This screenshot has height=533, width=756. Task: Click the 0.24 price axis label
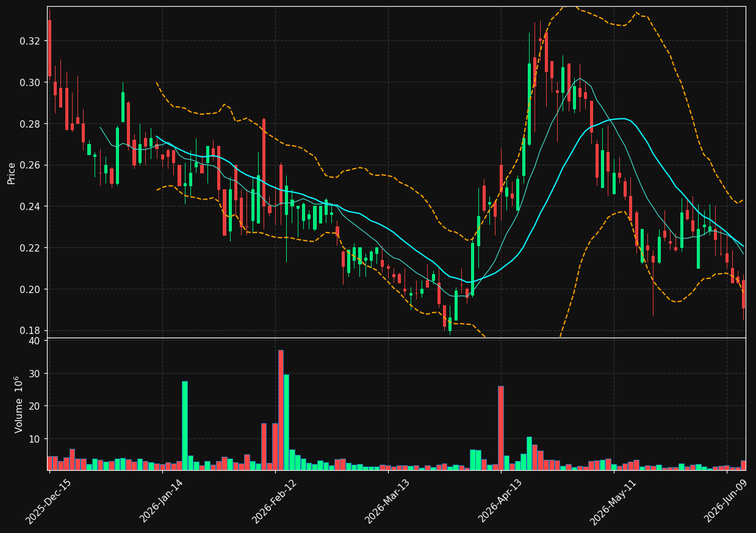click(31, 206)
